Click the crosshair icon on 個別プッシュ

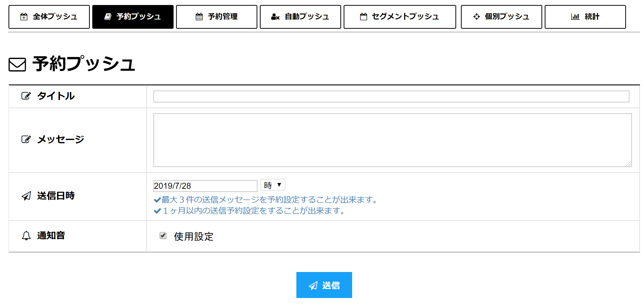477,17
